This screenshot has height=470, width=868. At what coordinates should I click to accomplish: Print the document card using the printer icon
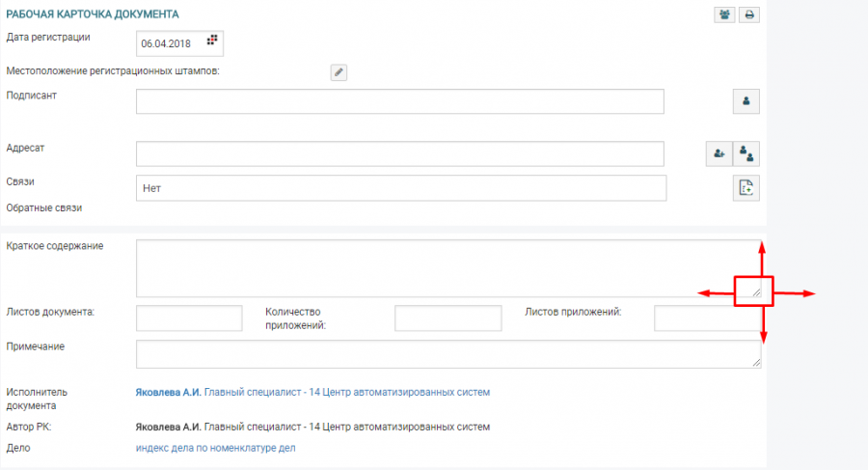point(748,14)
